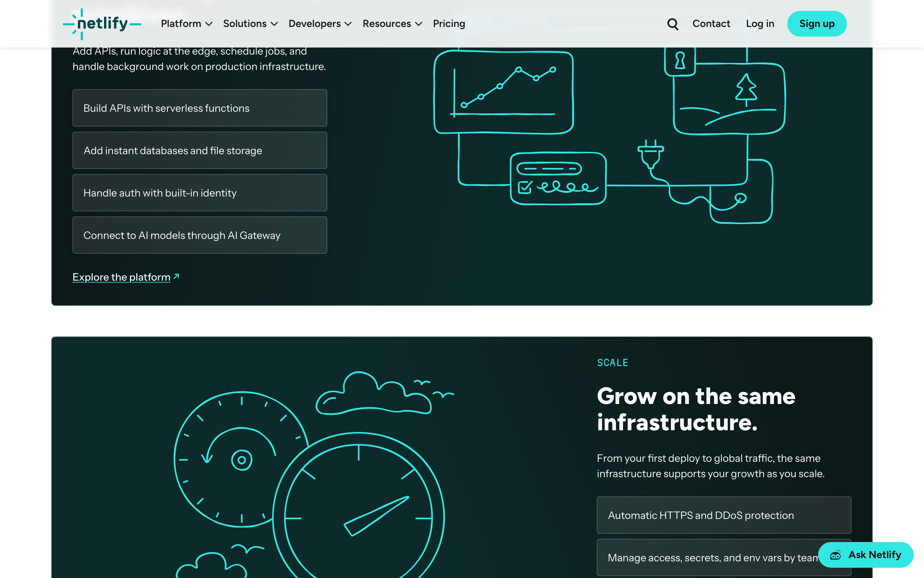This screenshot has width=924, height=578.
Task: Click the Grow on the same infrastructure heading
Action: click(696, 409)
